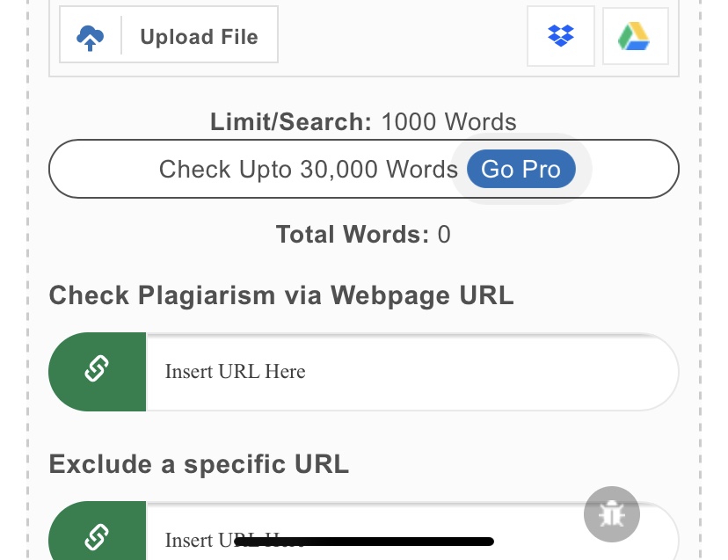Select the 1000 Words limit value
The image size is (728, 560).
pos(448,122)
